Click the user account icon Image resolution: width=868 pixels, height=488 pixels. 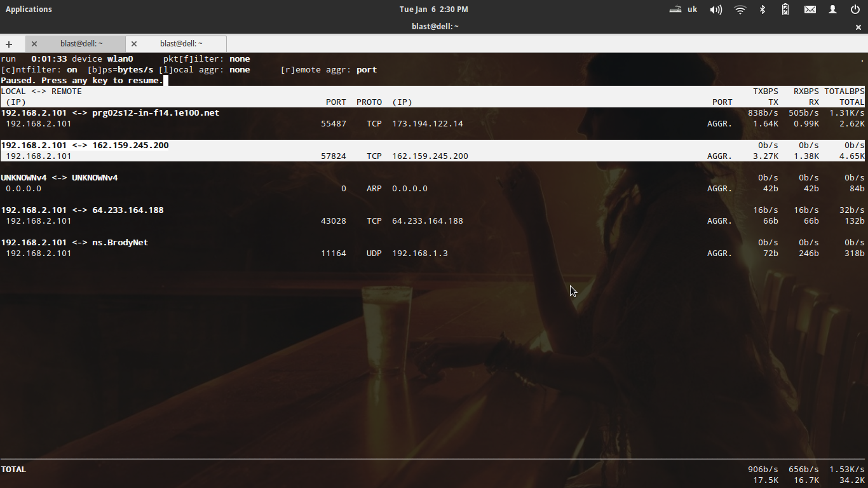point(832,10)
